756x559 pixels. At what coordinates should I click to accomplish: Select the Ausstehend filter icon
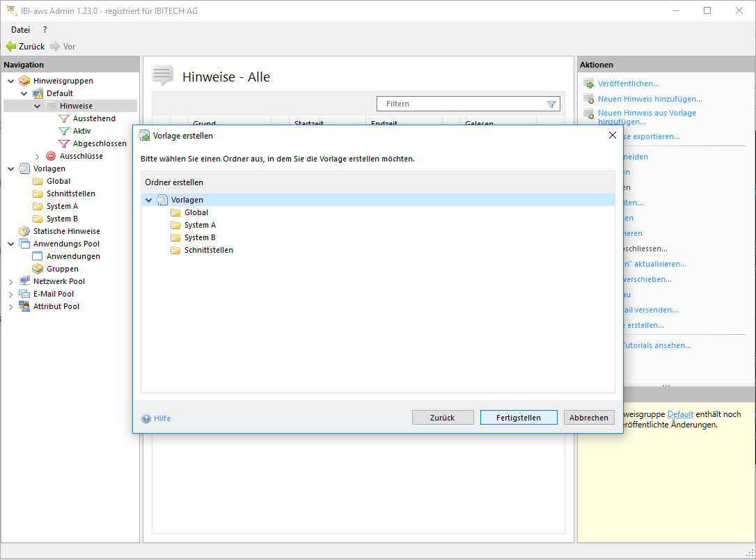pyautogui.click(x=64, y=118)
